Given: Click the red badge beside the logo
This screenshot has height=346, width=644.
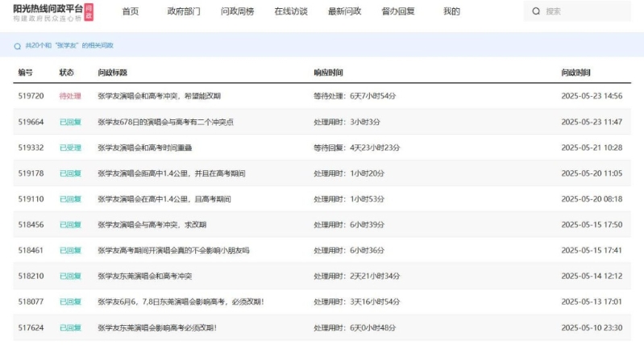Looking at the screenshot, I should (89, 11).
